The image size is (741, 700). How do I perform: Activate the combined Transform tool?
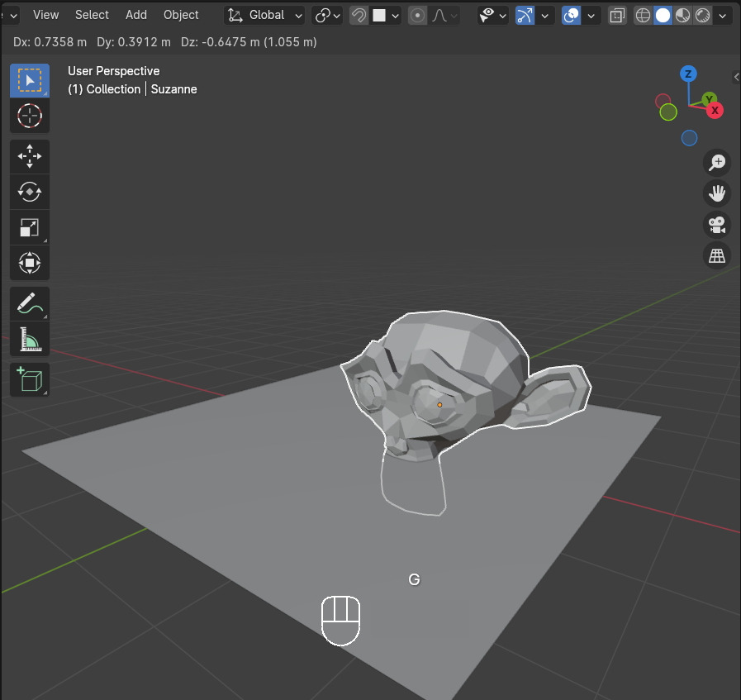click(29, 263)
